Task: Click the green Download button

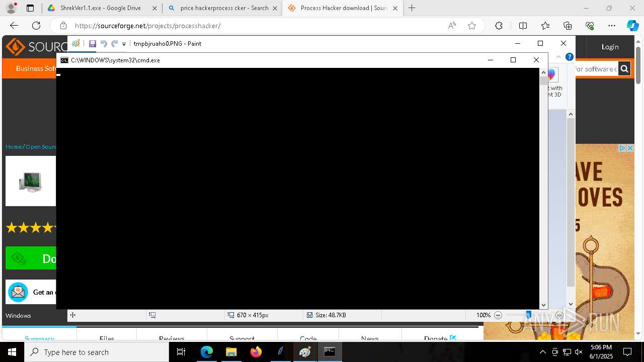Action: coord(31,258)
